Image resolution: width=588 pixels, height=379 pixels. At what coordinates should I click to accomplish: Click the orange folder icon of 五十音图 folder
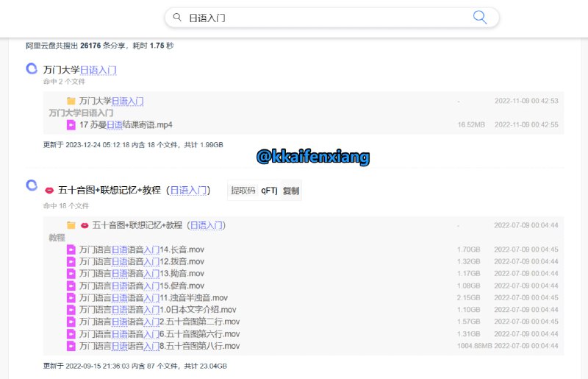(x=71, y=225)
